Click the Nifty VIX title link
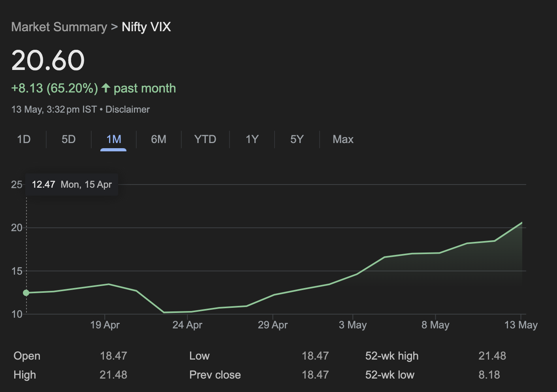The width and height of the screenshot is (557, 392). tap(146, 27)
